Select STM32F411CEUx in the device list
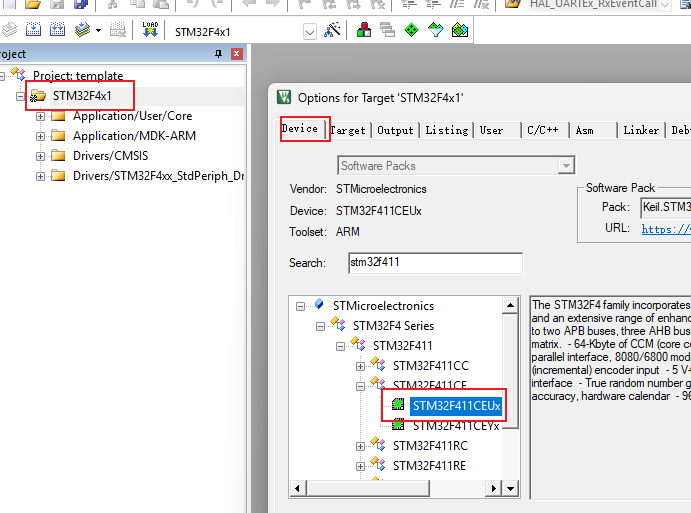 click(457, 405)
